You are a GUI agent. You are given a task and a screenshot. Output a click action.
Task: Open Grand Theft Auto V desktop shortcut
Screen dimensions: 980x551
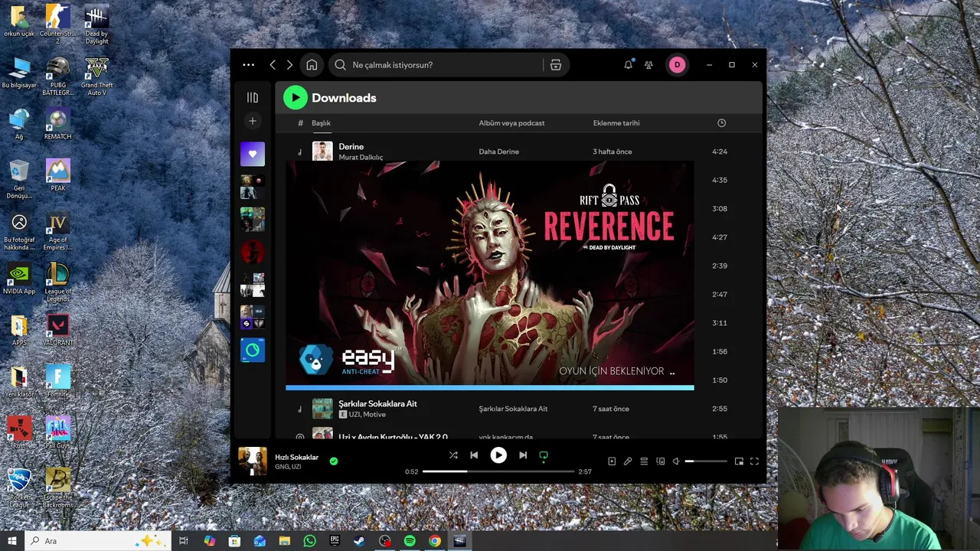click(x=96, y=76)
